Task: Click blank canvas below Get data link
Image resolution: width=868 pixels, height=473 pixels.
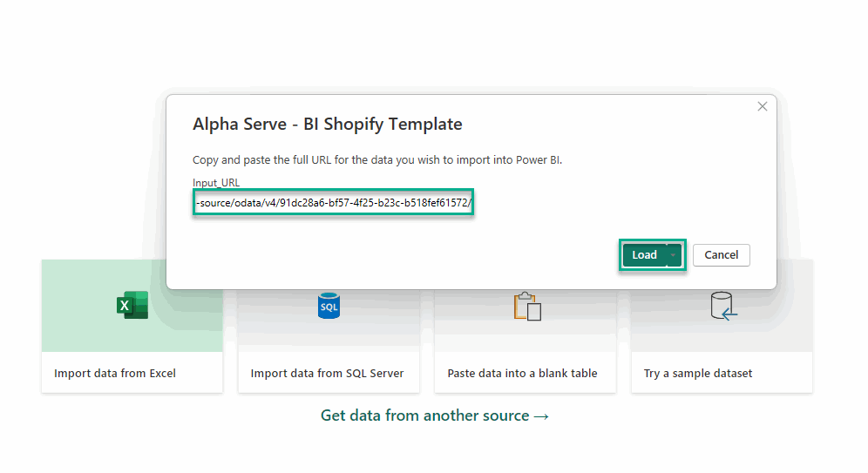Action: (434, 449)
